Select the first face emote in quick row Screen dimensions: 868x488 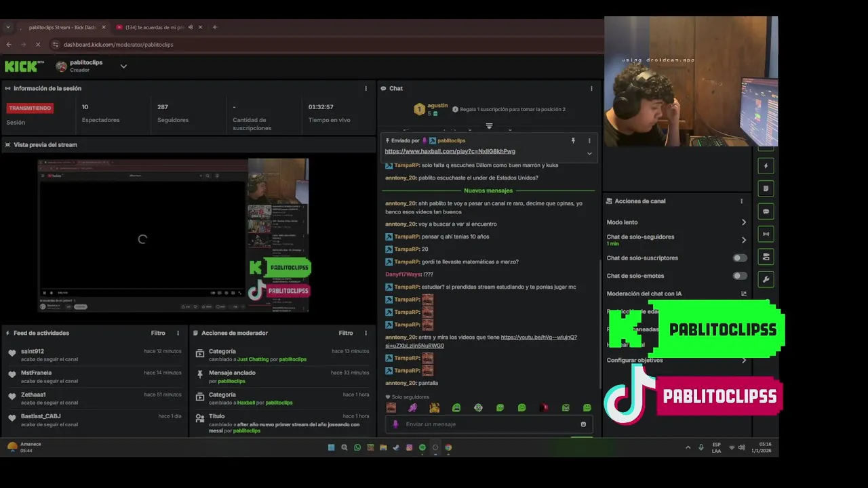click(x=391, y=407)
